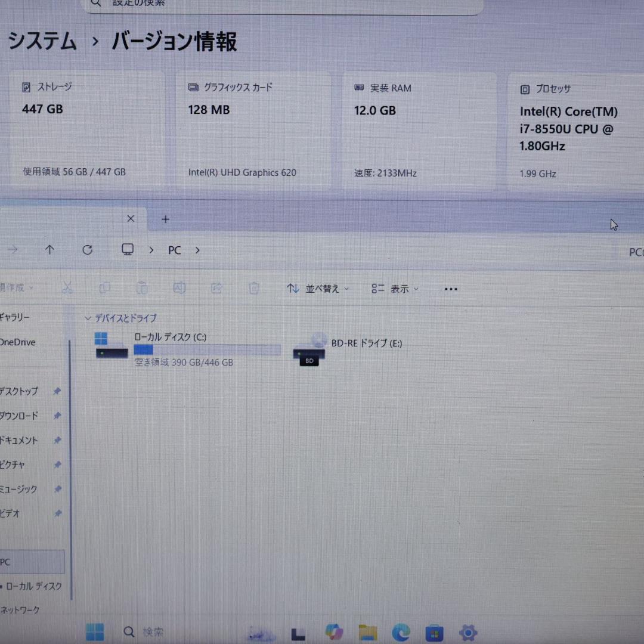Image resolution: width=644 pixels, height=644 pixels.
Task: Click the C: drive capacity bar
Action: (x=208, y=349)
